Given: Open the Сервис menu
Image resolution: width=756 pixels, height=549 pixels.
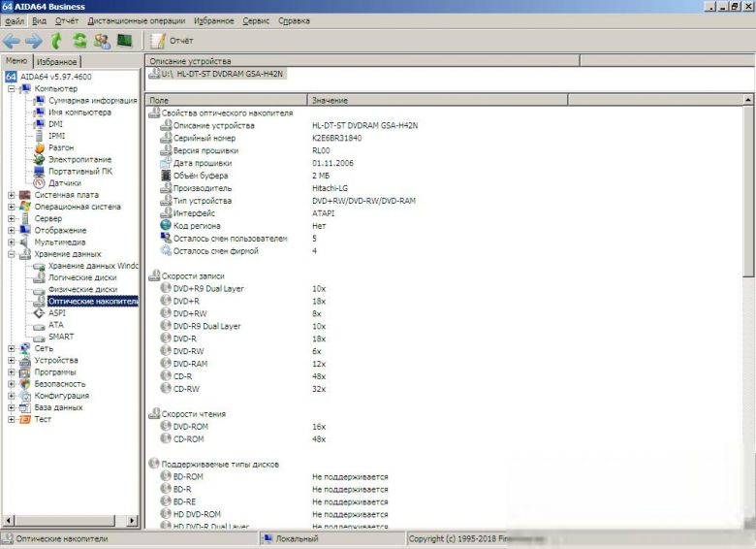Looking at the screenshot, I should point(256,20).
